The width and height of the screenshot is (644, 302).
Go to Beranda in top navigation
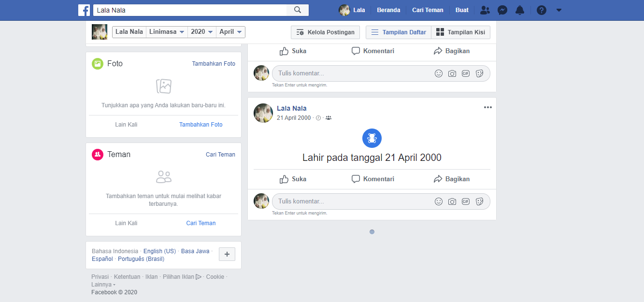tap(388, 10)
